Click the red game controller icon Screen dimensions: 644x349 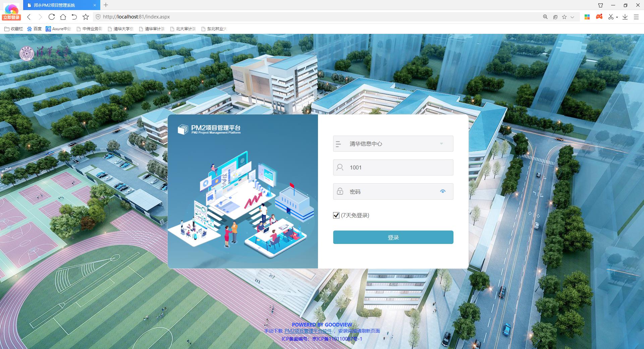click(x=599, y=17)
